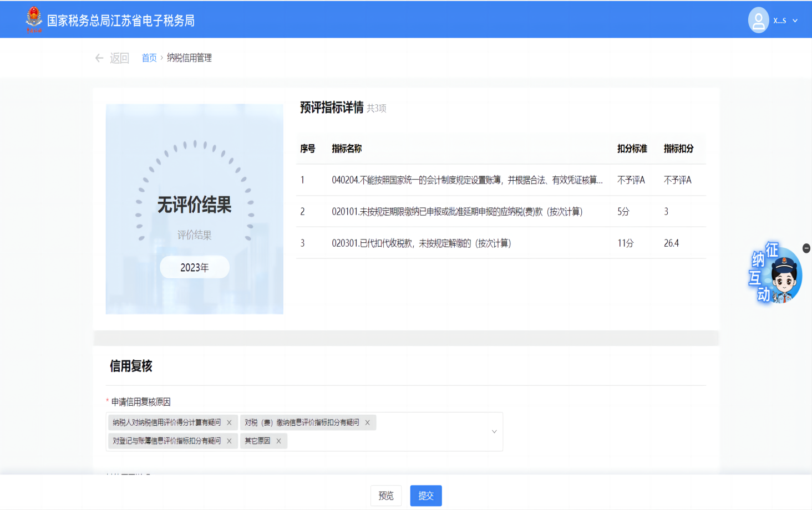Viewport: 812px width, 510px height.
Task: Remove the 对税（费）缴纳信息评价指标扣分有疑问 tag
Action: [367, 422]
